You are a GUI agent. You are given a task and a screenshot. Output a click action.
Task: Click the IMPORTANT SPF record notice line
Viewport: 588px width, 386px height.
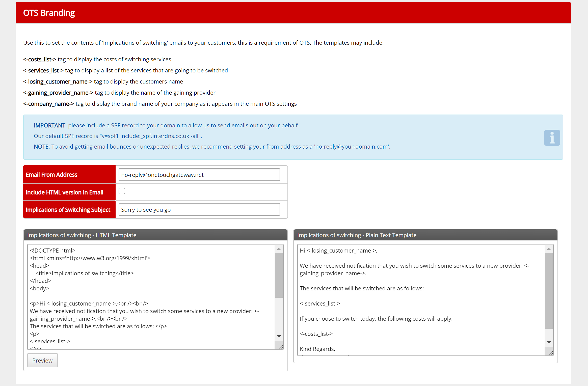tap(166, 125)
